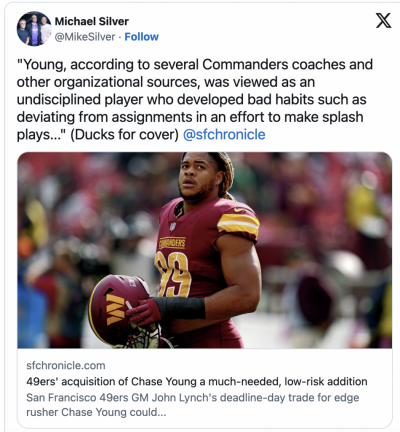400x432 pixels.
Task: Click the Commanders wordmark on the jersey
Action: (x=172, y=243)
